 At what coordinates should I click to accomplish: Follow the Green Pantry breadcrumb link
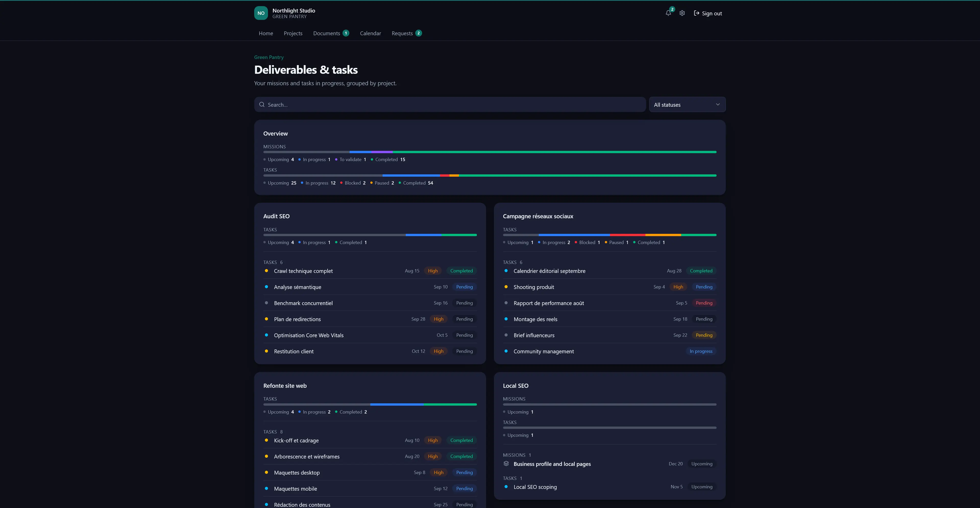coord(268,57)
